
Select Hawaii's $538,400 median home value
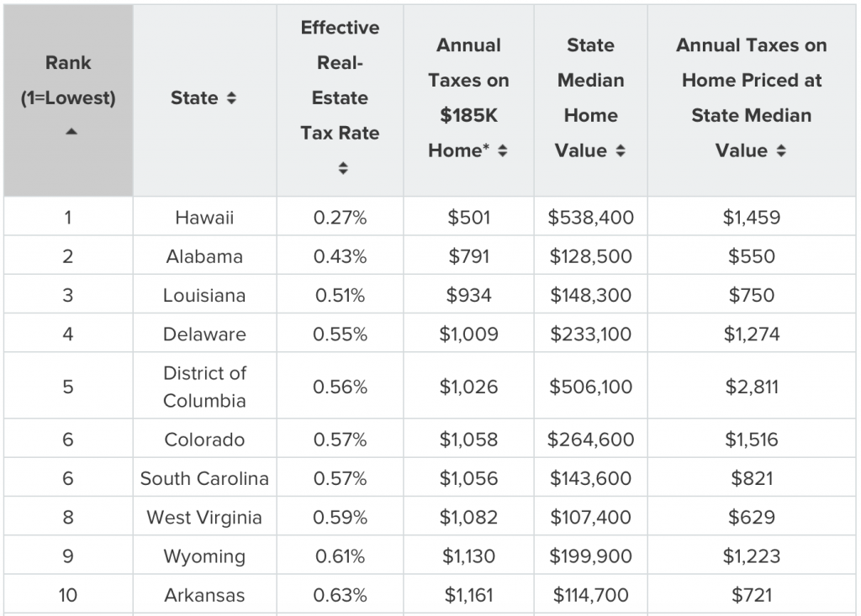(x=590, y=218)
